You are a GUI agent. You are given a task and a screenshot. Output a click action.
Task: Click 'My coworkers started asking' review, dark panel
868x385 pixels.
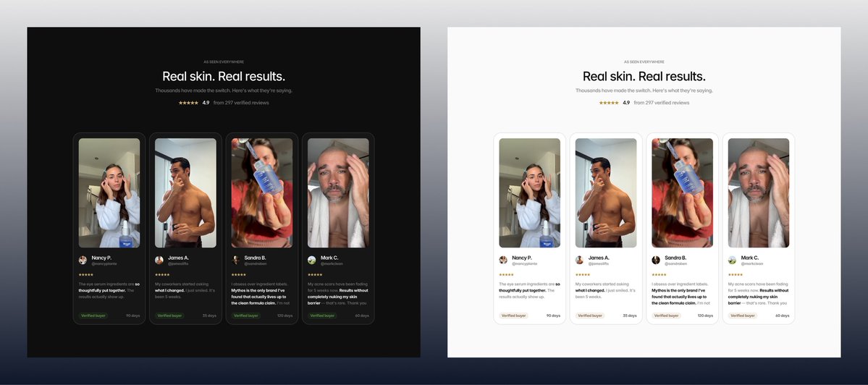[x=185, y=290]
